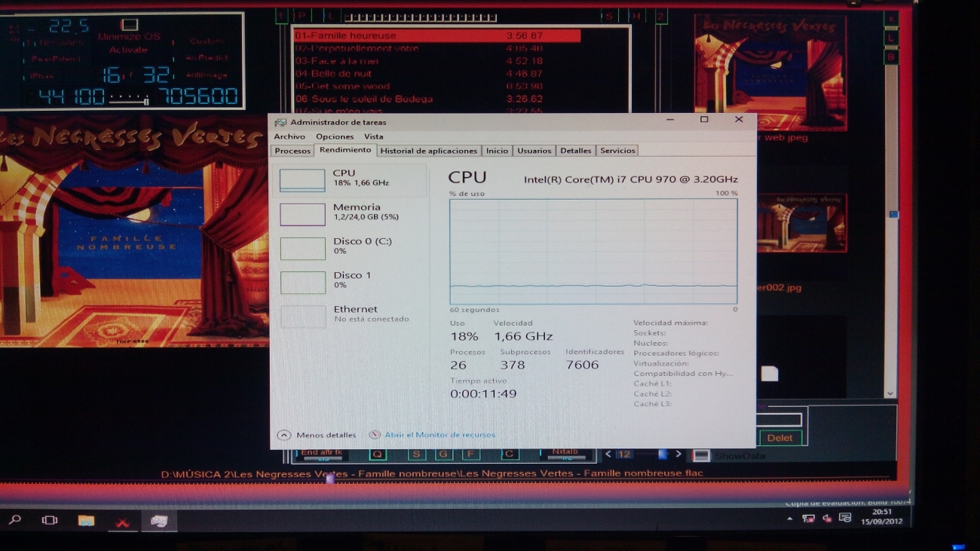Click the resource monitor icon
This screenshot has height=551, width=980.
[x=375, y=435]
